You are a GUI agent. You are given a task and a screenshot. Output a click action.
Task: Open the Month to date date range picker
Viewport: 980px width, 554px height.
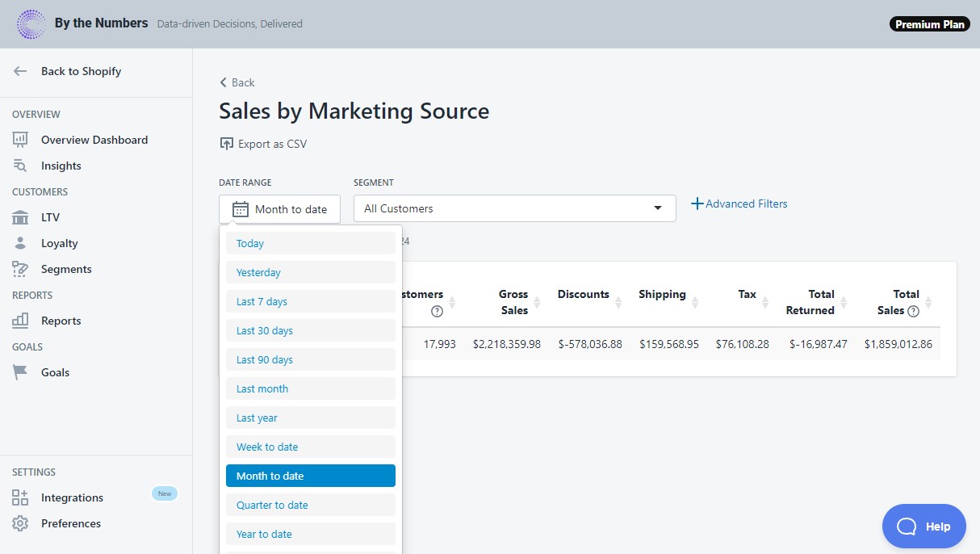pyautogui.click(x=279, y=208)
